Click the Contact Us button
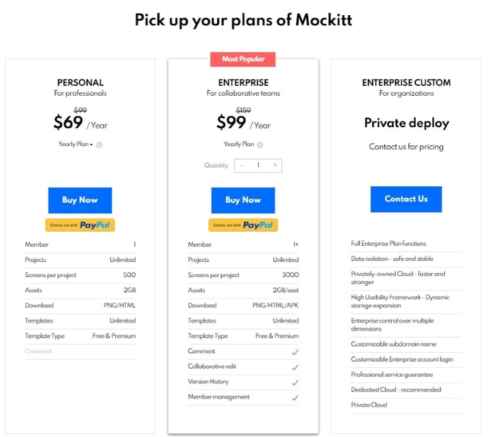The image size is (504, 437). [406, 199]
